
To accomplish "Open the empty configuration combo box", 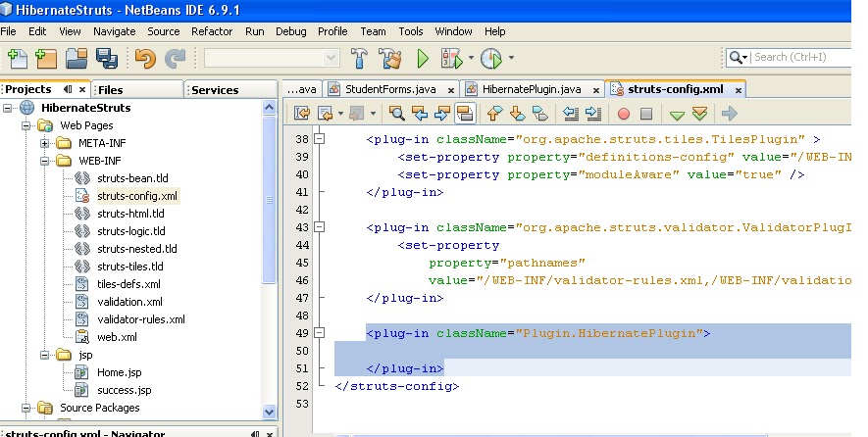I will [x=272, y=58].
